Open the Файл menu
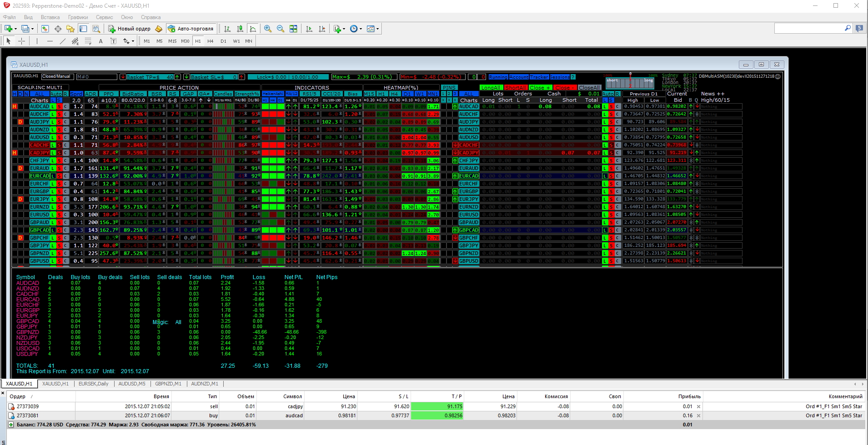 click(x=10, y=17)
